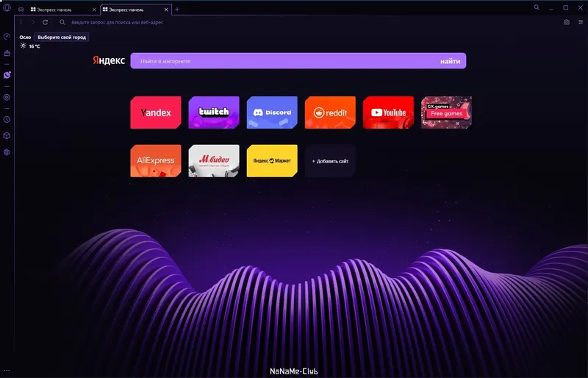Select the second Экспресс-панель tab

pyautogui.click(x=131, y=10)
